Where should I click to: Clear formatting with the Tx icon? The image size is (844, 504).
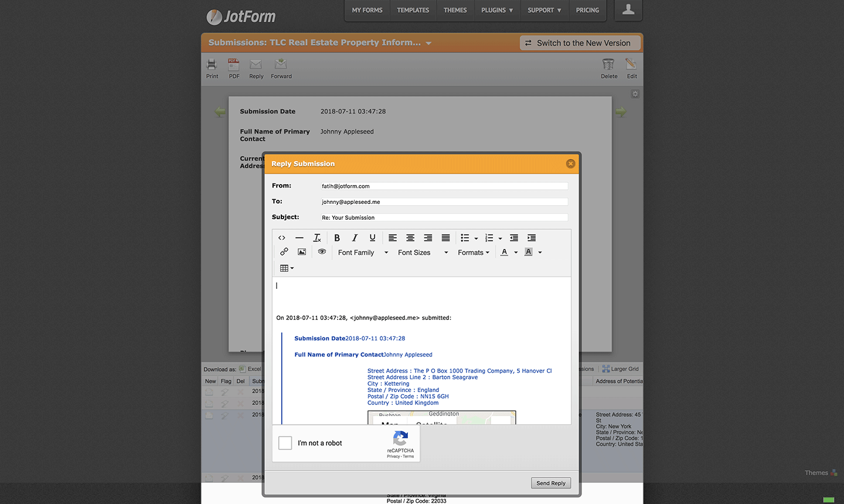tap(317, 238)
